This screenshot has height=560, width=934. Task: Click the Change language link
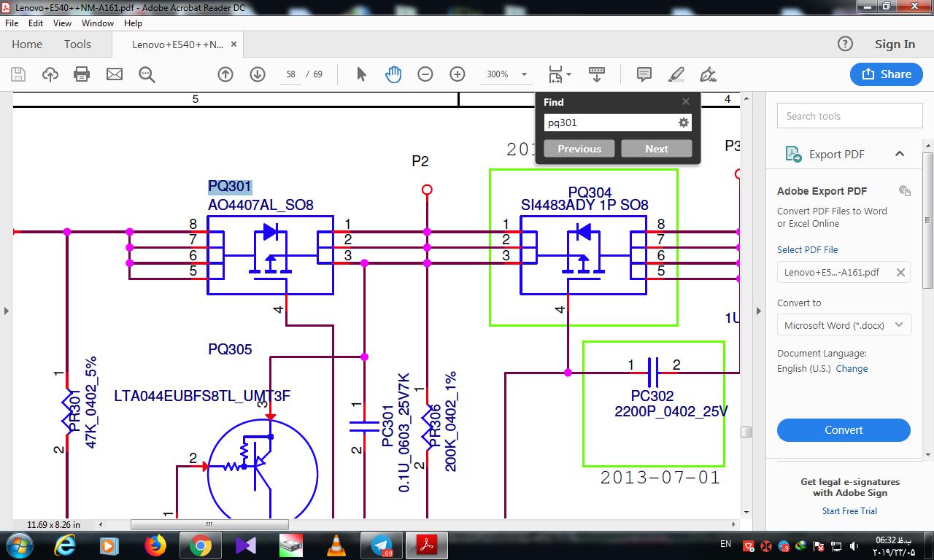852,369
